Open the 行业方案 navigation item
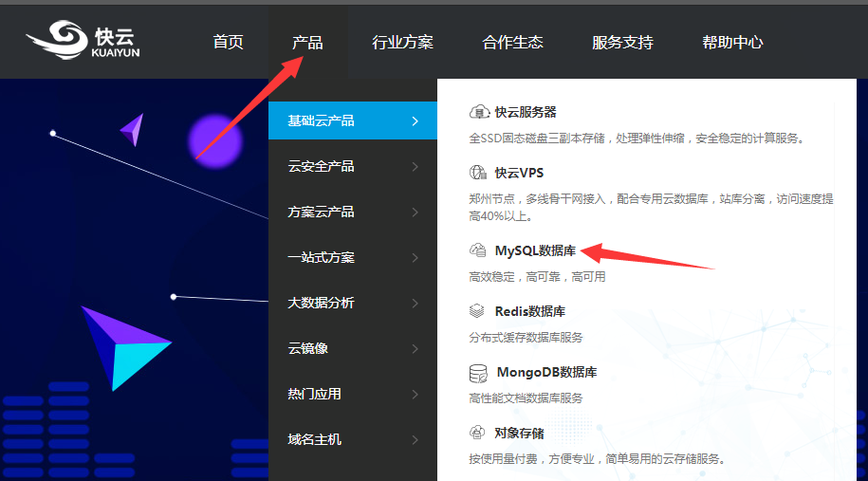The height and width of the screenshot is (481, 868). point(402,43)
